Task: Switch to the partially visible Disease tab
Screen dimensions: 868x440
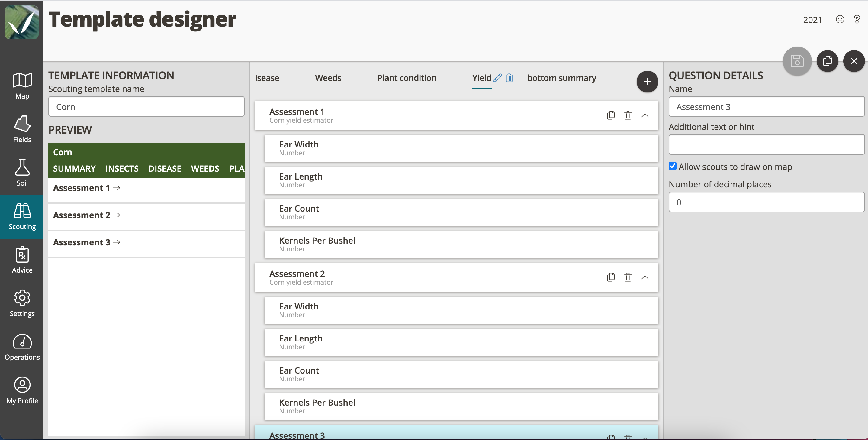Action: coord(267,78)
